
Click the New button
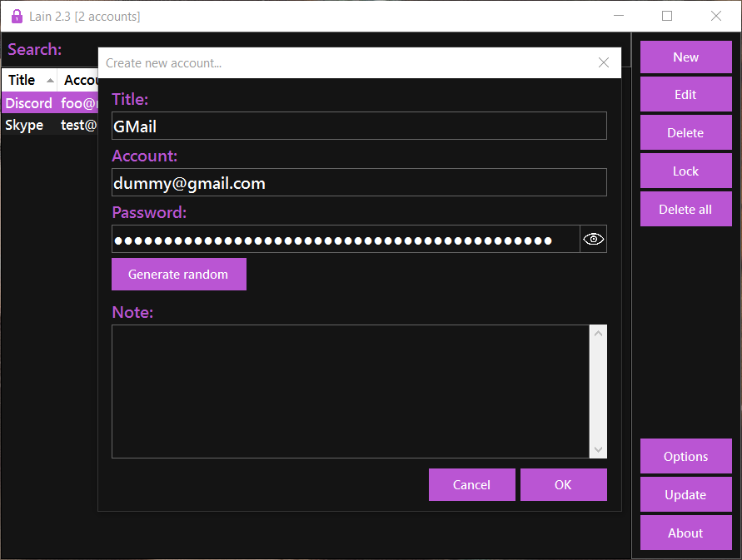685,57
